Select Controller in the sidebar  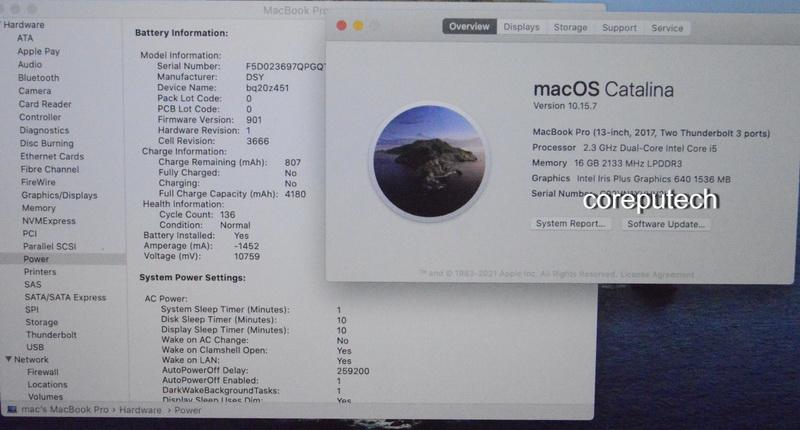pyautogui.click(x=40, y=117)
